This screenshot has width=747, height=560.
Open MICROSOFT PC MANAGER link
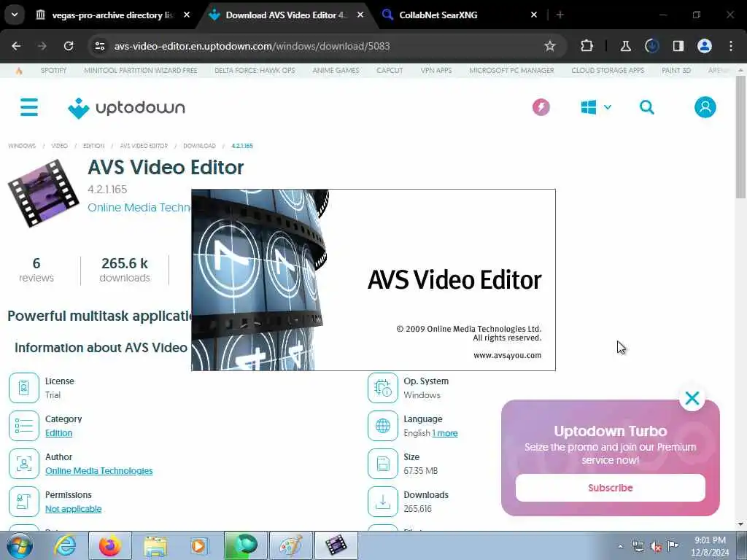pyautogui.click(x=511, y=71)
